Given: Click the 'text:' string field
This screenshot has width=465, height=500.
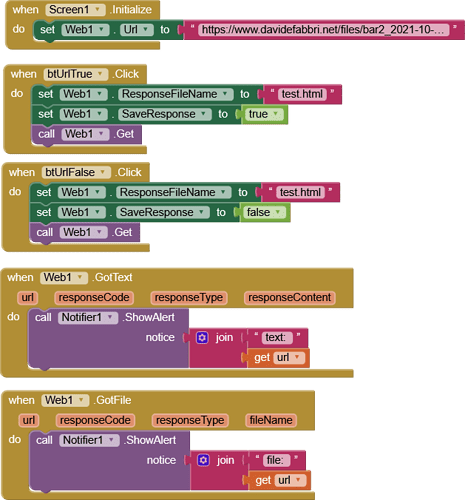Looking at the screenshot, I should (x=277, y=338).
